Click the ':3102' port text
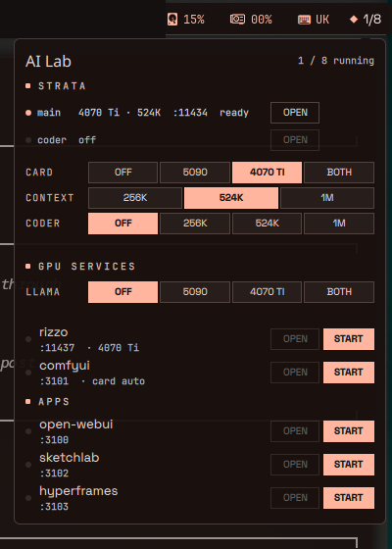 (x=54, y=474)
